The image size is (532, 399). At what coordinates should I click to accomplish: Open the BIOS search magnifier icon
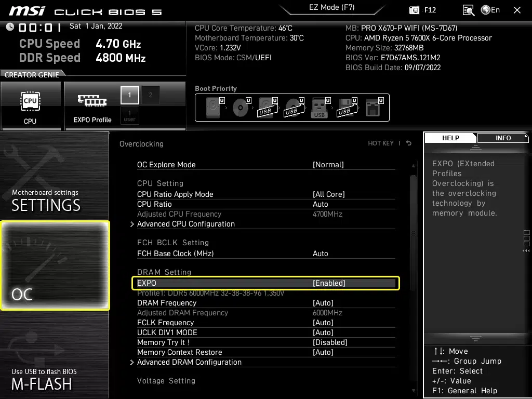coord(468,10)
